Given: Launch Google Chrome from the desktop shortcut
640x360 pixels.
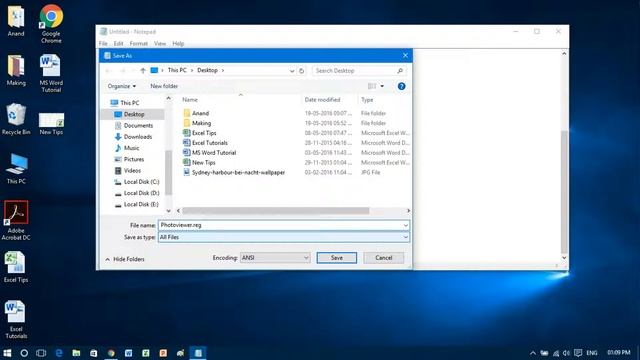Looking at the screenshot, I should 51,23.
